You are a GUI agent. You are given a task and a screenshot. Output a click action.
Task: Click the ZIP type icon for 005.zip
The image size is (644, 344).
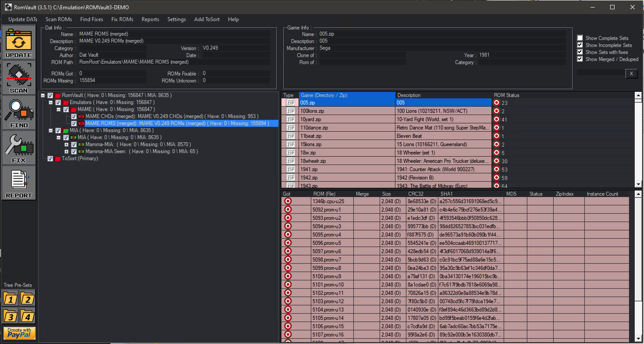tap(290, 103)
